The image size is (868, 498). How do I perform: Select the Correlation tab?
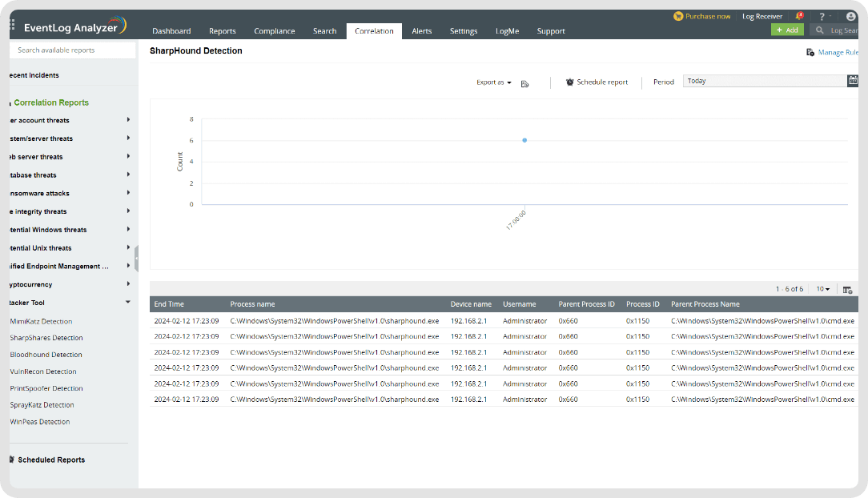[374, 31]
